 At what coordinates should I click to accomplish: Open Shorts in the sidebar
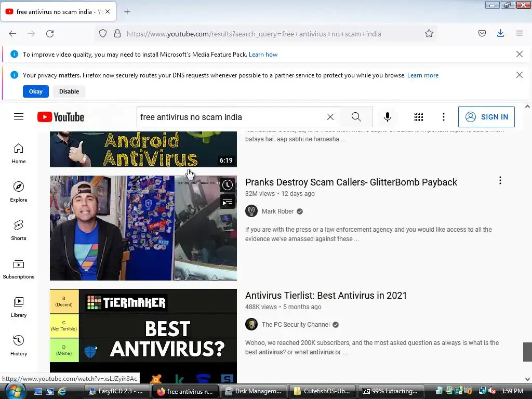coord(19,230)
